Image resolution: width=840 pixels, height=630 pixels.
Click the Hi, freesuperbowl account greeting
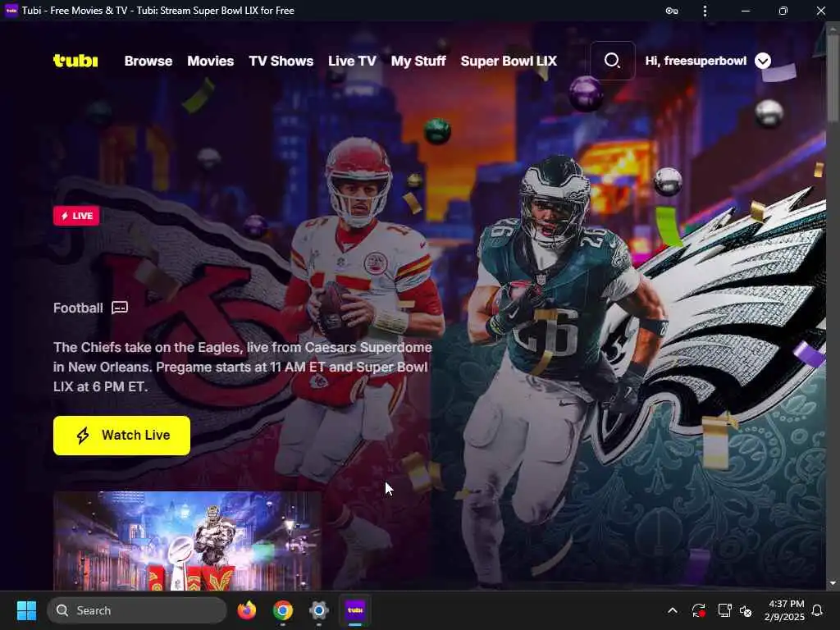(696, 61)
